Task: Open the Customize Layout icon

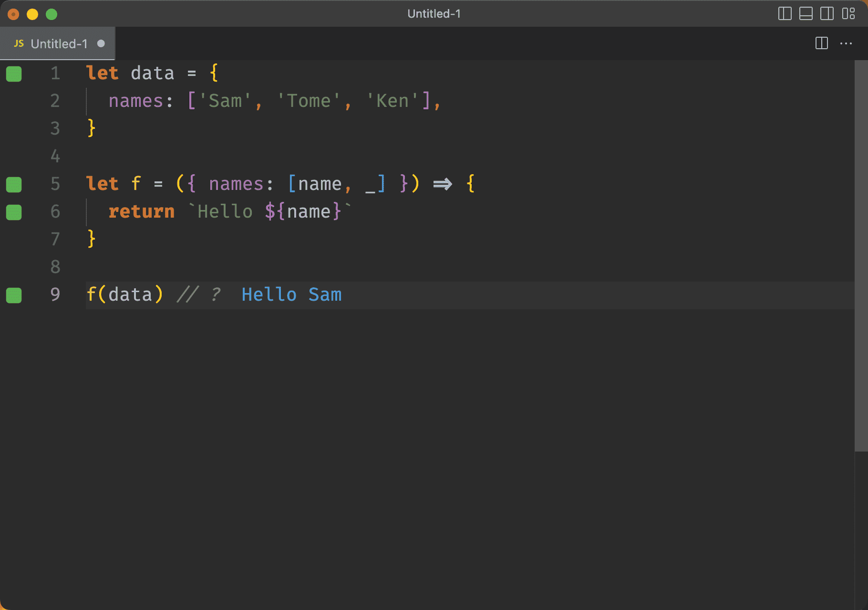Action: click(x=848, y=14)
